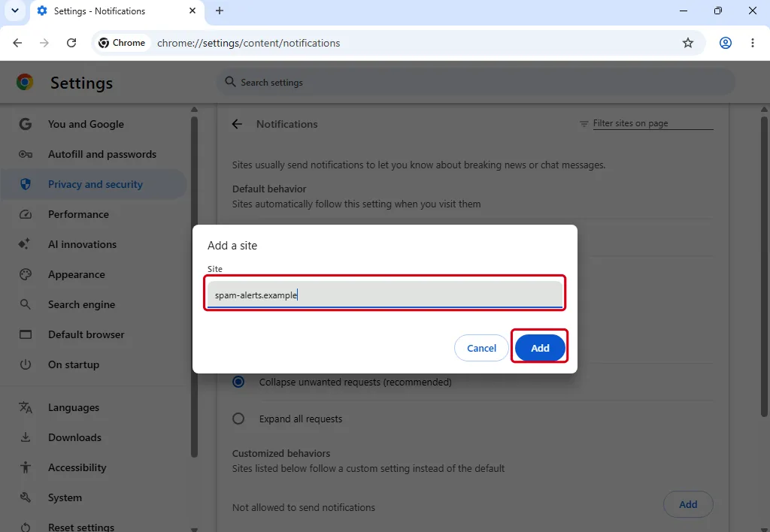
Task: Select Expand all requests radio option
Action: pos(238,419)
